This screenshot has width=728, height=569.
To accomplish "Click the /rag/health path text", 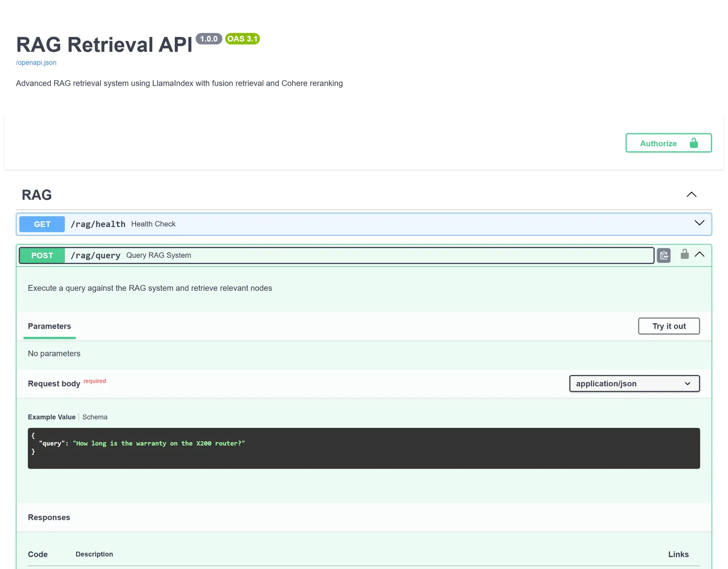I will point(98,224).
